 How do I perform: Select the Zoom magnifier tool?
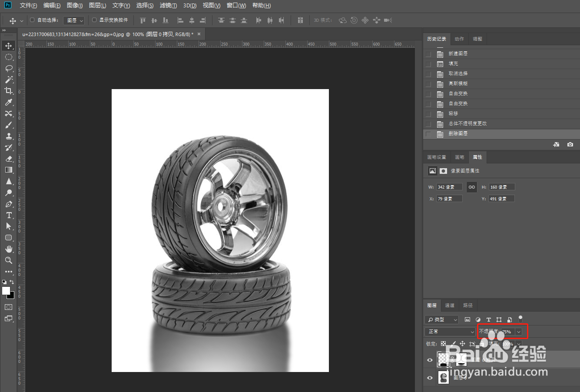click(x=9, y=260)
